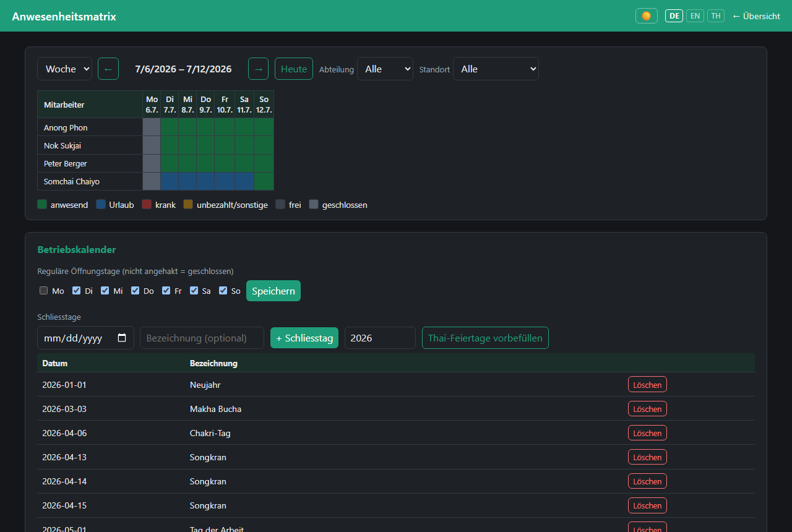The width and height of the screenshot is (792, 532).
Task: Delete the Chakri-Tag closing day
Action: coord(647,432)
